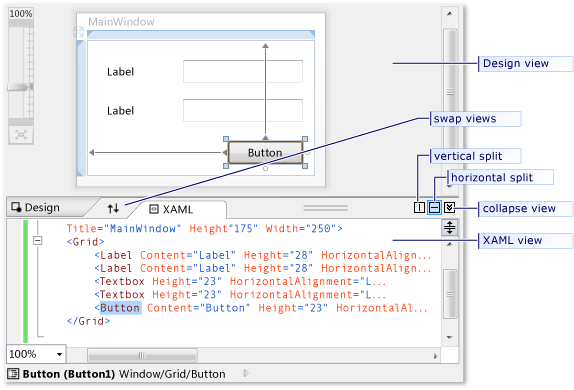The width and height of the screenshot is (574, 390).
Task: Select the second Label in MainWindow
Action: 120,111
